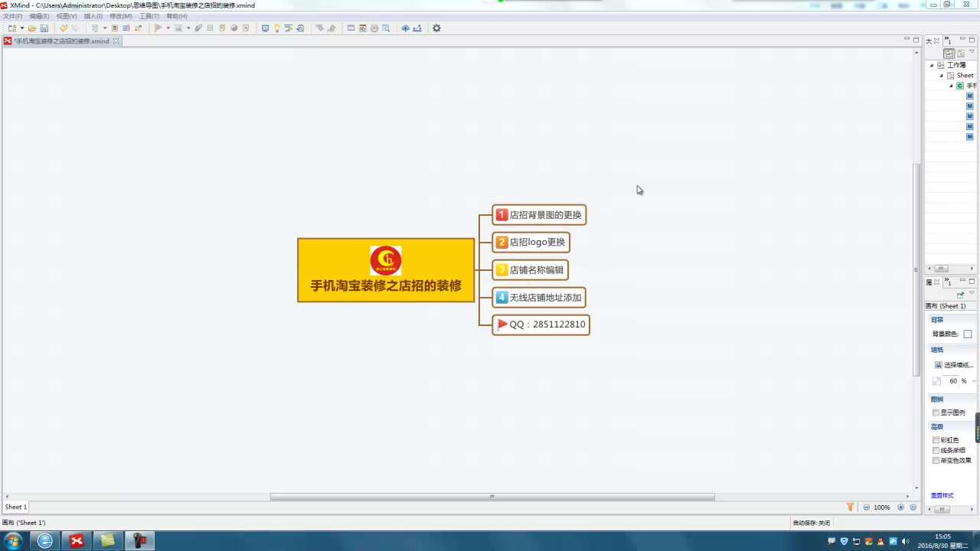Click the outline show-current-sheet icon
The width and height of the screenshot is (980, 551).
(x=961, y=54)
